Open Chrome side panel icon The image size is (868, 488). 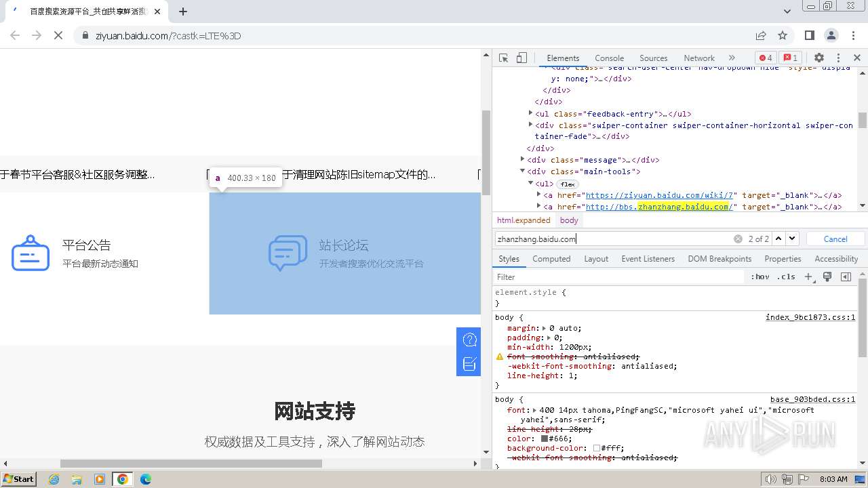[x=809, y=35]
